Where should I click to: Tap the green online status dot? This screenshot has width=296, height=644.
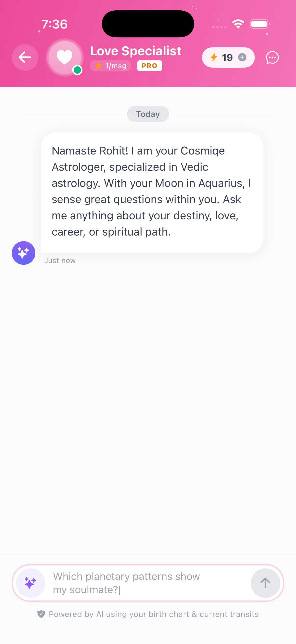tap(77, 70)
